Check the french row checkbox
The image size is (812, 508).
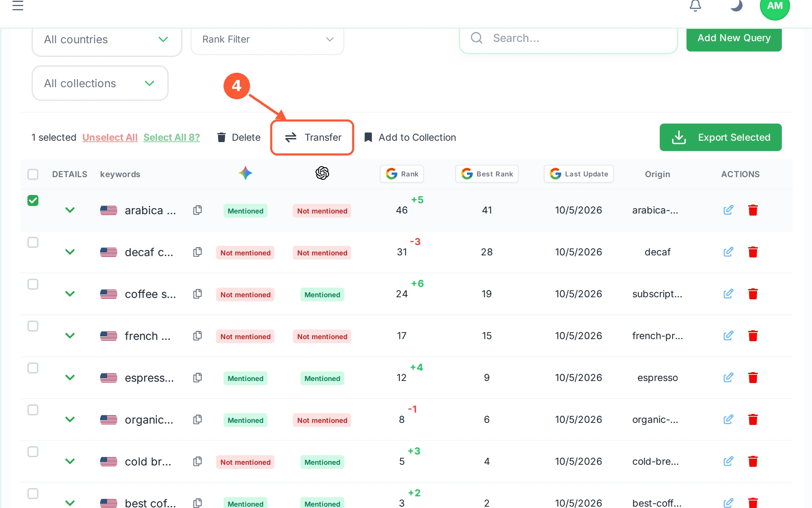(33, 326)
